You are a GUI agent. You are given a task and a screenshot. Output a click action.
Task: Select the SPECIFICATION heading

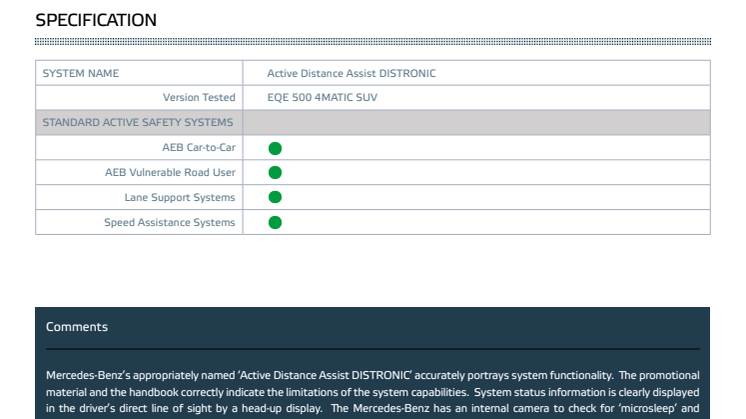pos(96,20)
